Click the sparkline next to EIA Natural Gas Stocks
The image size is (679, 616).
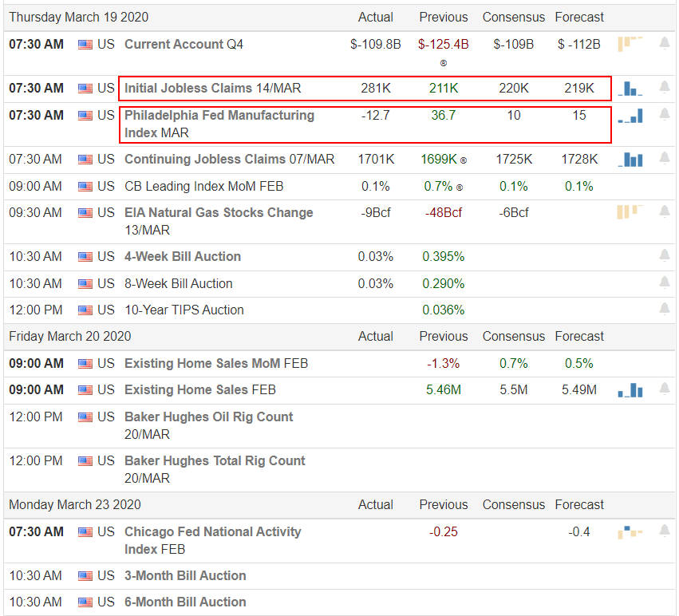pyautogui.click(x=630, y=212)
